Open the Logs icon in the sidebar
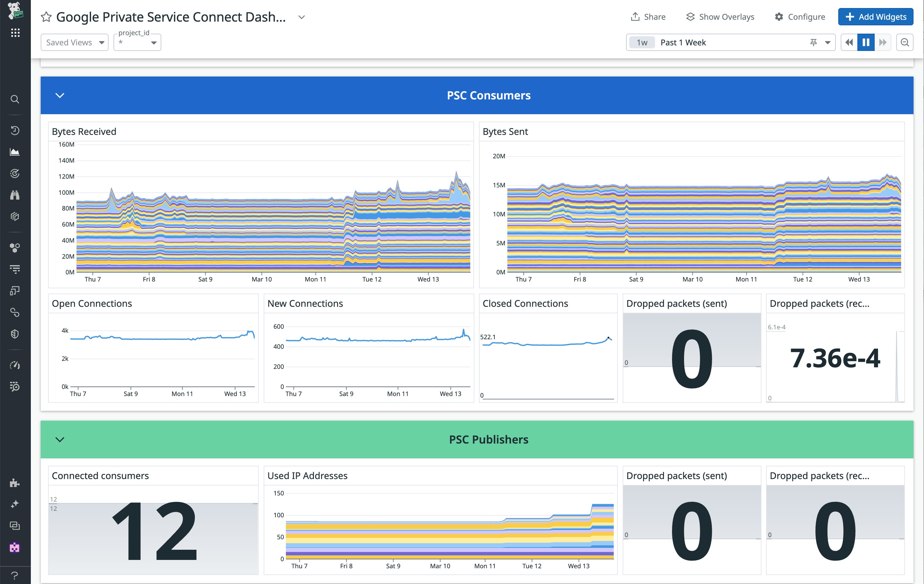The image size is (924, 584). click(x=15, y=269)
